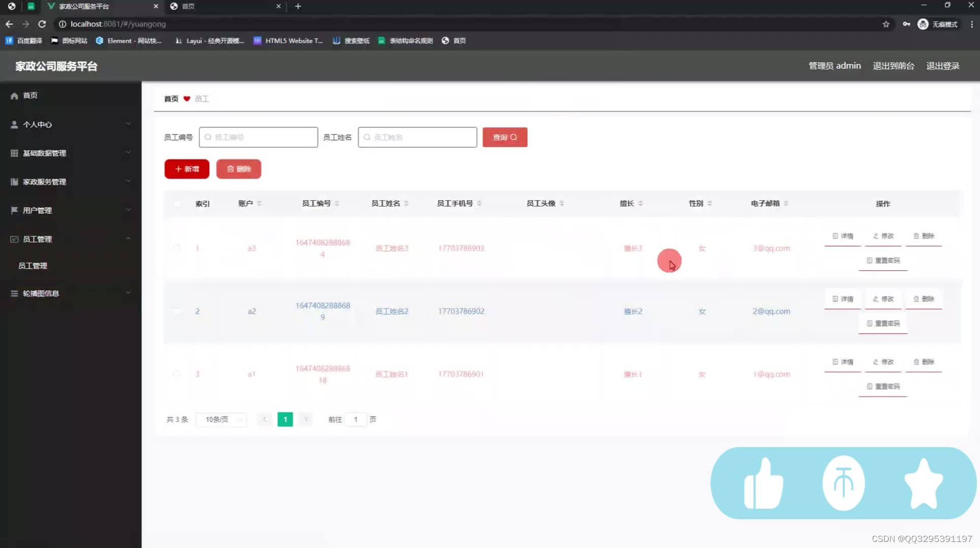Viewport: 980px width, 548px height.
Task: Sort table by 电子邮箱 column
Action: click(x=786, y=203)
